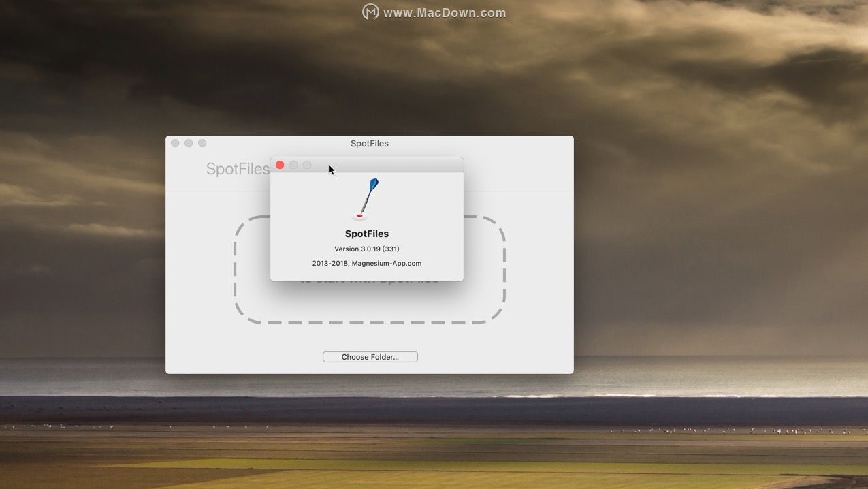This screenshot has width=868, height=489.
Task: Click the SpotFiles heading in main window
Action: (x=238, y=169)
